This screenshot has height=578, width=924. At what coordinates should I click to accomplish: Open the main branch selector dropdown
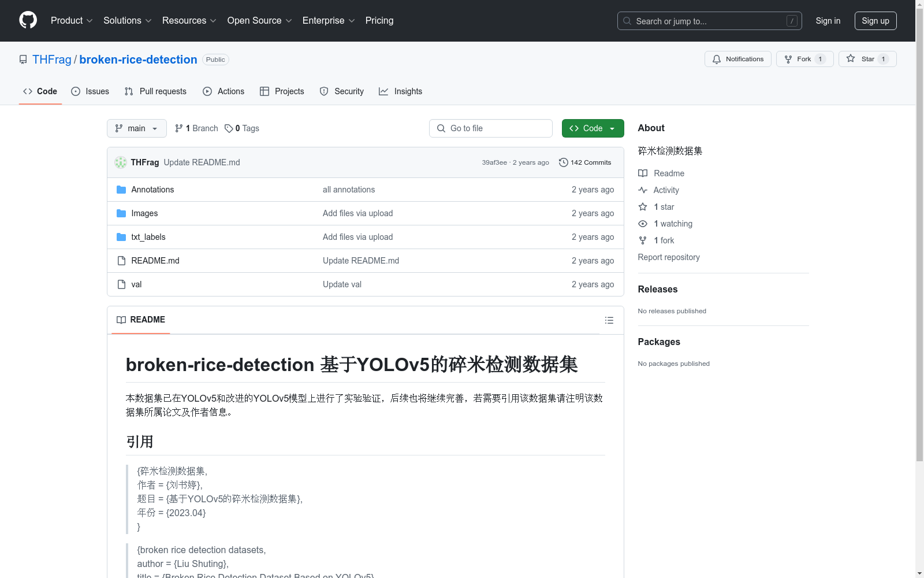coord(137,128)
